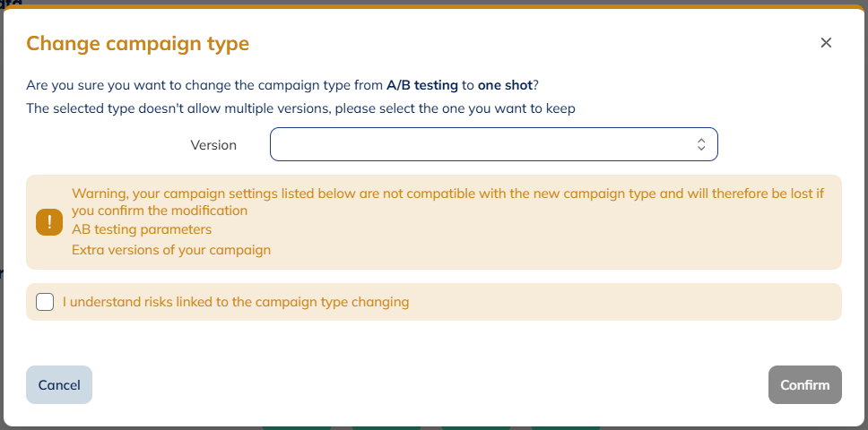Tick the understand risks checkbox
This screenshot has width=868, height=430.
[x=45, y=302]
